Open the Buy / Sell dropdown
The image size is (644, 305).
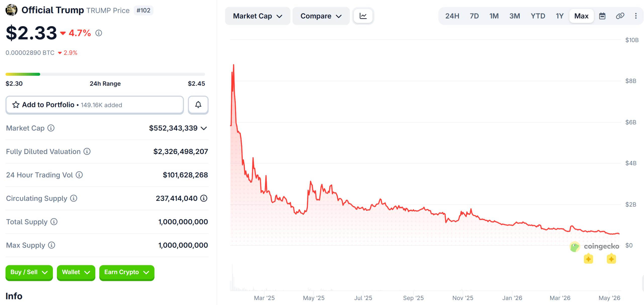pos(29,272)
